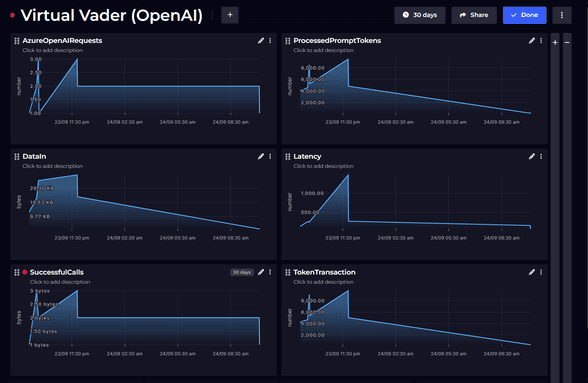Click red alert dot on SuccessfulCalls panel
Viewport: 588px width, 383px height.
point(25,272)
